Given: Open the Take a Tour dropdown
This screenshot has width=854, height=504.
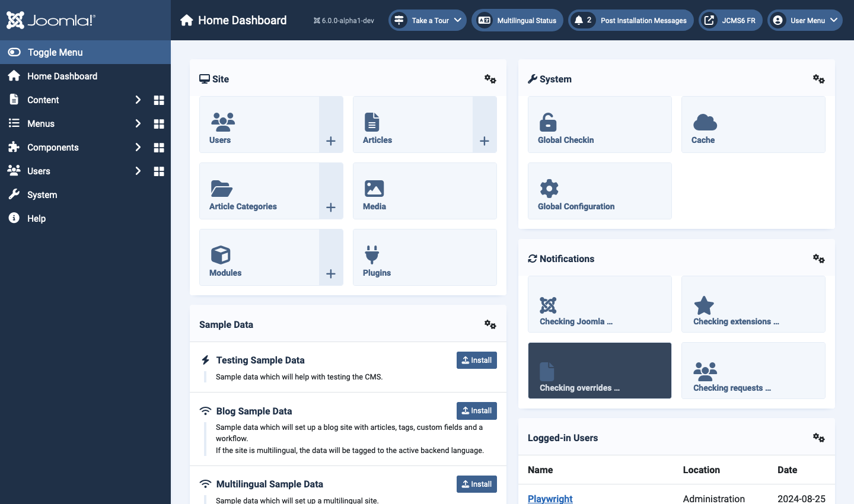Looking at the screenshot, I should point(428,20).
